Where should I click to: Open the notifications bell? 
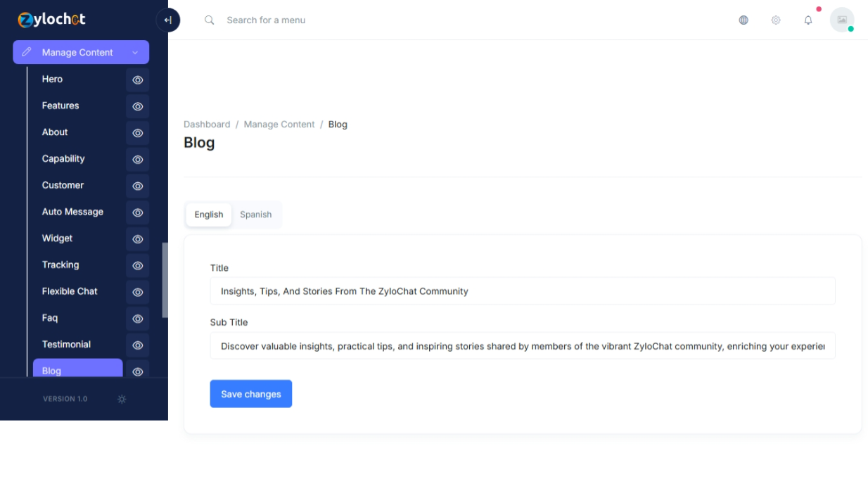(808, 20)
